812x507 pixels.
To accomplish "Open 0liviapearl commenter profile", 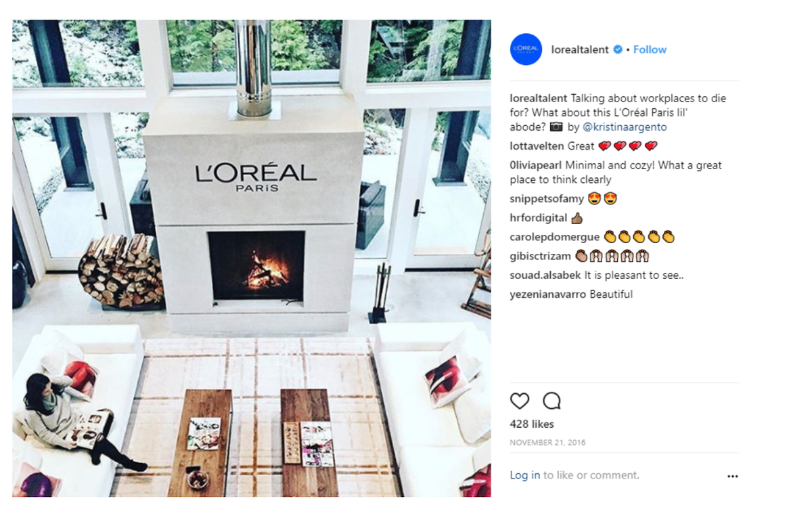I will click(536, 165).
